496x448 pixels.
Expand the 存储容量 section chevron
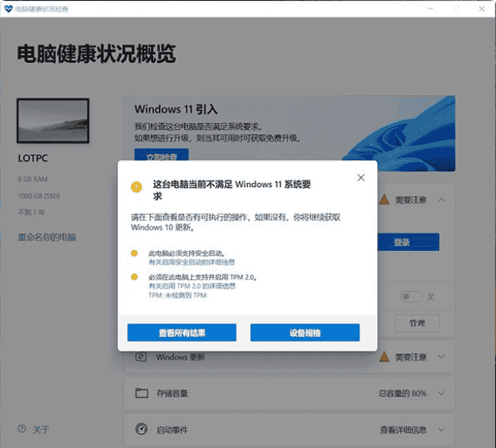(442, 393)
